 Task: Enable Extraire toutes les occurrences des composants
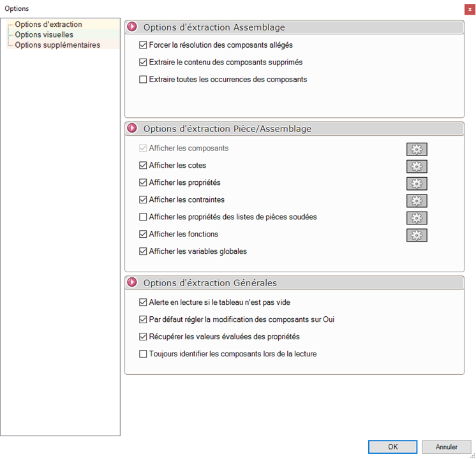tap(143, 80)
